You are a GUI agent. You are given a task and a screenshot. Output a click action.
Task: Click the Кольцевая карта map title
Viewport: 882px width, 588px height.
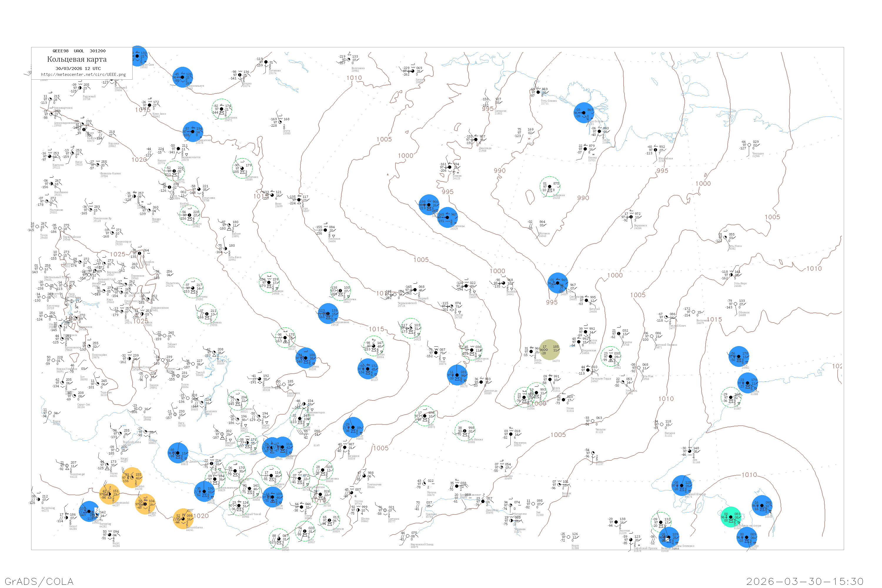[76, 59]
